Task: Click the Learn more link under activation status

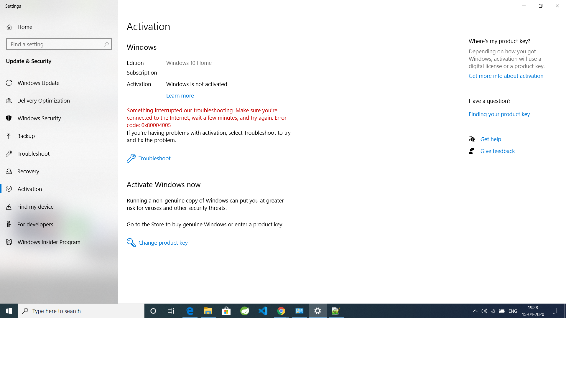Action: [x=180, y=95]
